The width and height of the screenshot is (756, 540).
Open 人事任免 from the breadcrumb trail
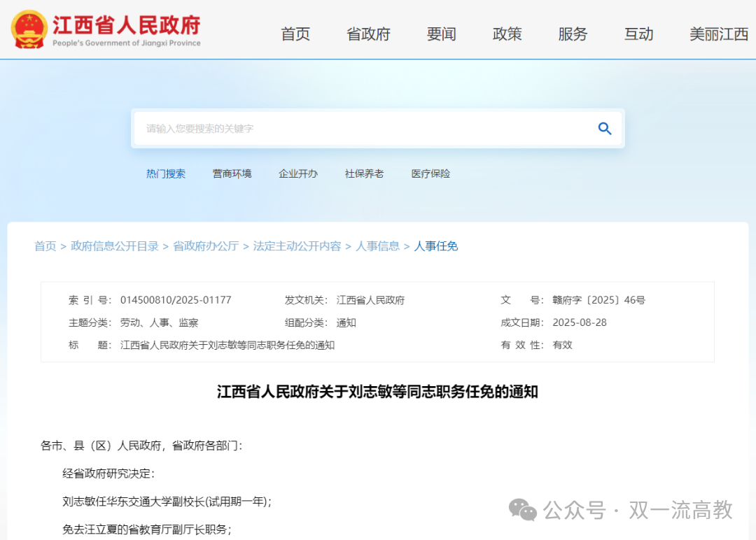(436, 246)
